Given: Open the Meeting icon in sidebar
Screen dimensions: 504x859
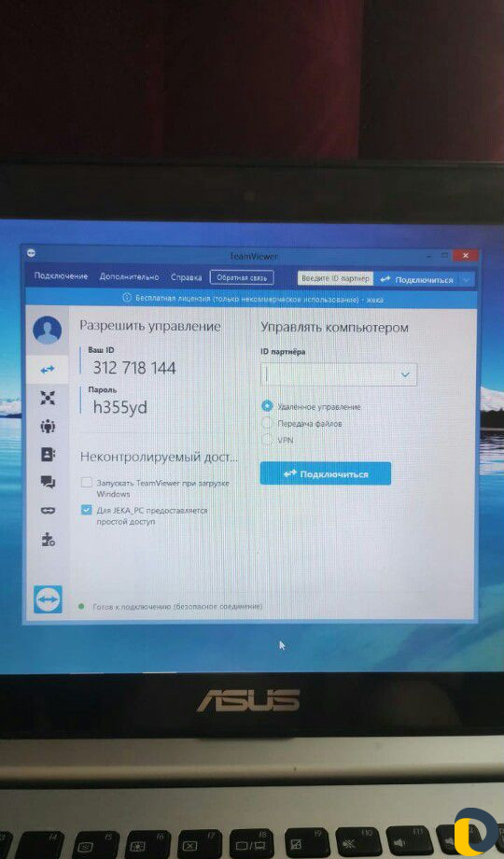Looking at the screenshot, I should (x=48, y=398).
